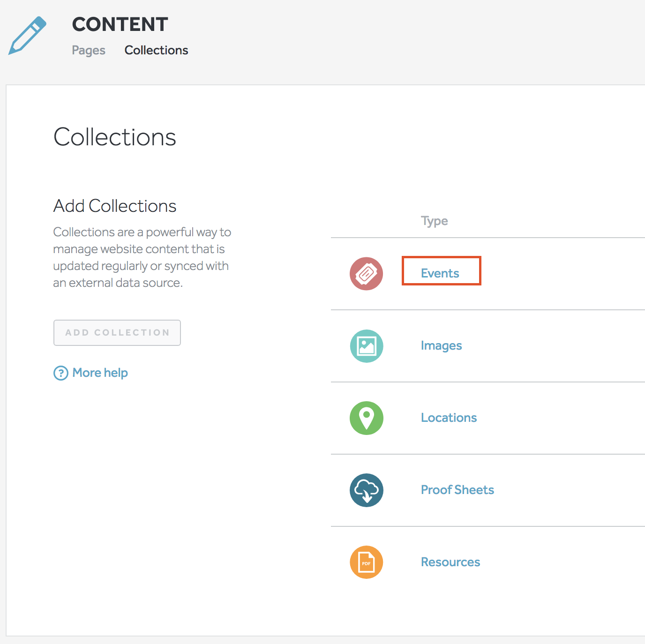The height and width of the screenshot is (644, 645).
Task: Open the Images collection link
Action: 441,345
